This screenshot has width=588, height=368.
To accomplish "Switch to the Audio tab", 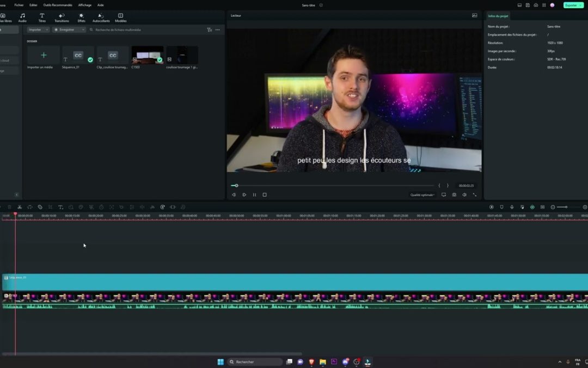I will point(22,17).
